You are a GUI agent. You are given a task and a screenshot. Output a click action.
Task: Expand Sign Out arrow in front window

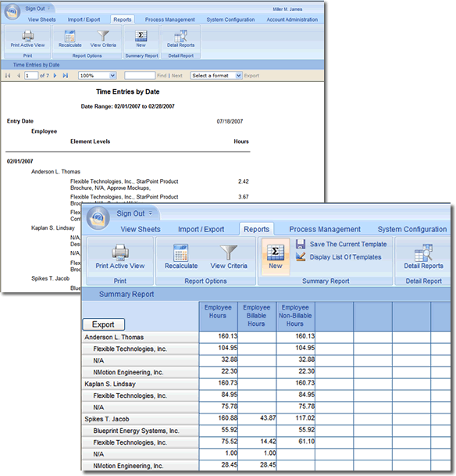(x=151, y=213)
